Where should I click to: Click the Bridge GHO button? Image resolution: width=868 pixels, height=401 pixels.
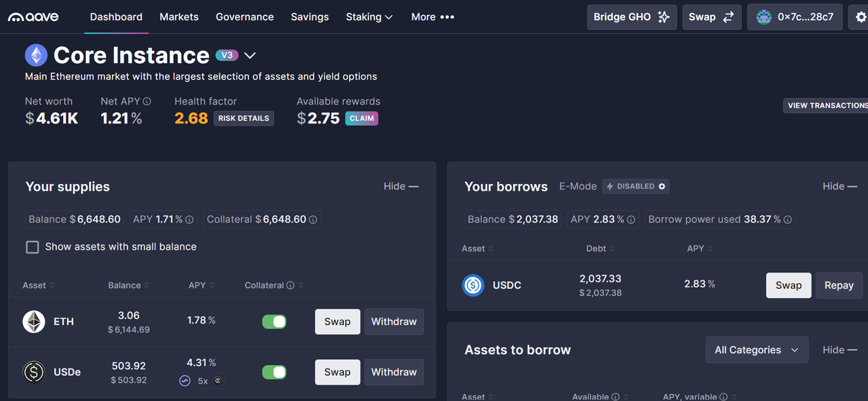[632, 17]
